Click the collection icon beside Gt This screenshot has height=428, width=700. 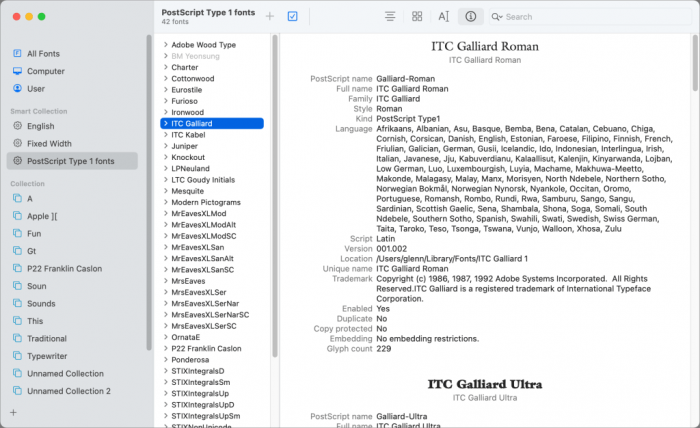click(x=17, y=250)
